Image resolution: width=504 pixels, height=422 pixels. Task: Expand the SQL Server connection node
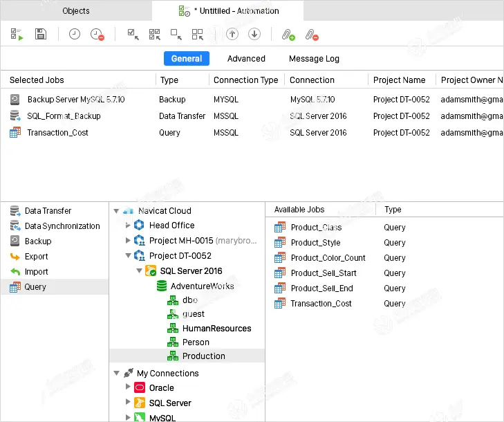(128, 402)
